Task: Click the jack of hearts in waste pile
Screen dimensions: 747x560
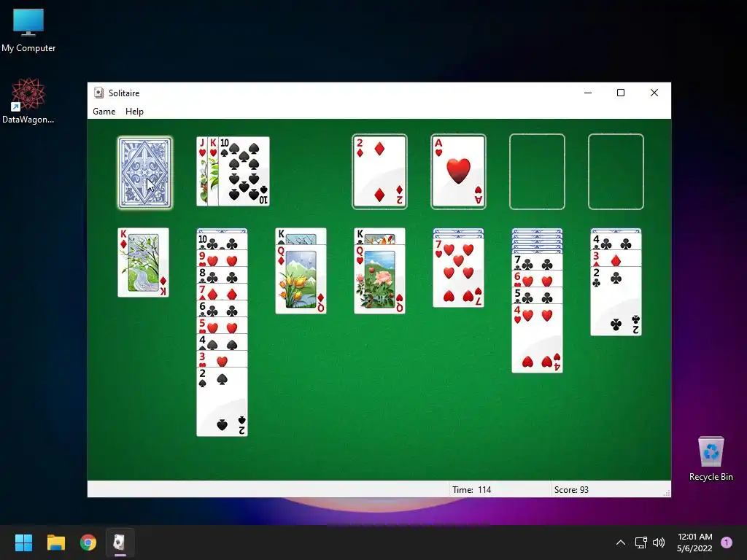Action: click(202, 171)
